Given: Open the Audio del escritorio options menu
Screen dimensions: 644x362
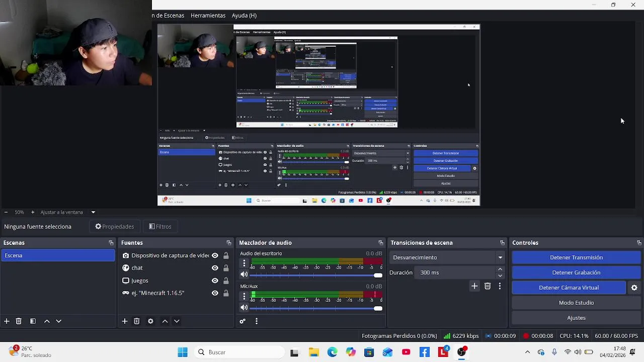Looking at the screenshot, I should (244, 263).
